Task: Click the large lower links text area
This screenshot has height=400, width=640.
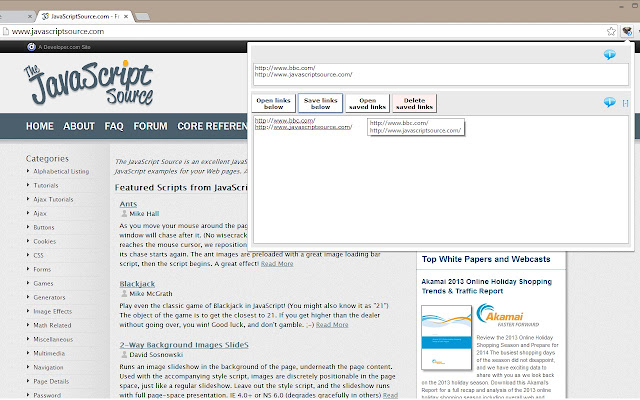Action: 441,180
